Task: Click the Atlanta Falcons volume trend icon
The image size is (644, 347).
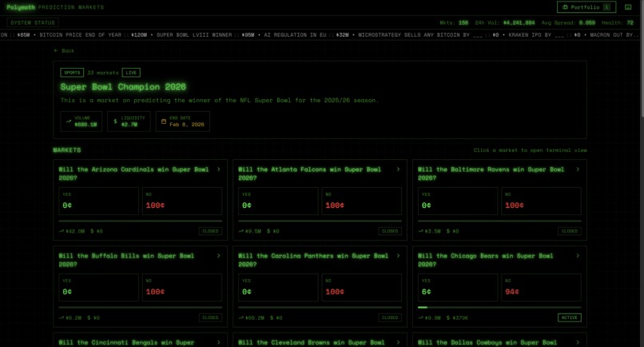Action: point(241,231)
